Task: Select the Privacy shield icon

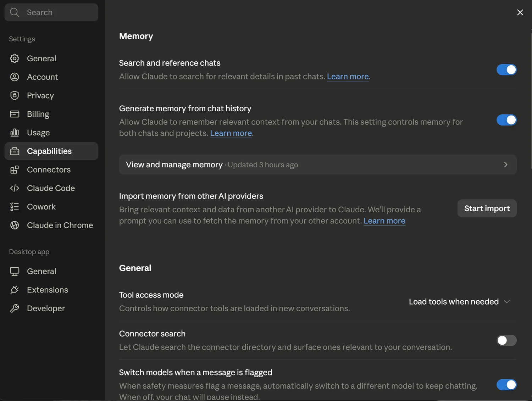Action: coord(15,95)
